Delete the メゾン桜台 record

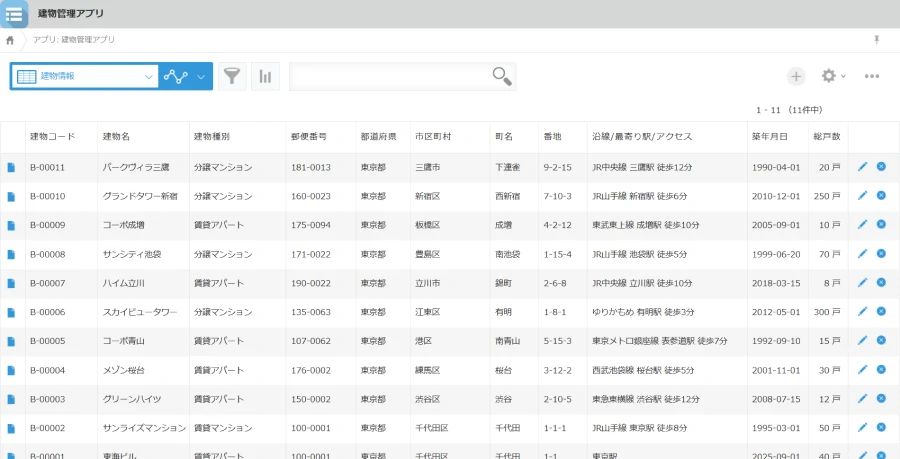pos(881,369)
